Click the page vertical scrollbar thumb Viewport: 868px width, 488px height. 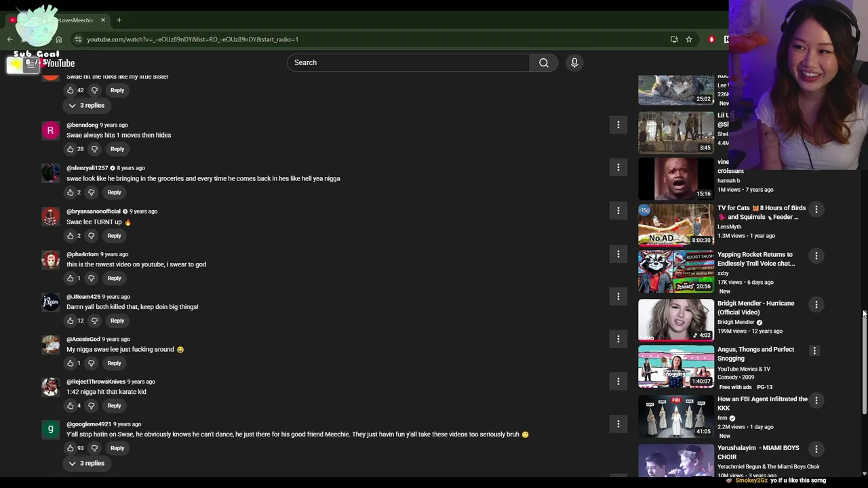coord(864,363)
